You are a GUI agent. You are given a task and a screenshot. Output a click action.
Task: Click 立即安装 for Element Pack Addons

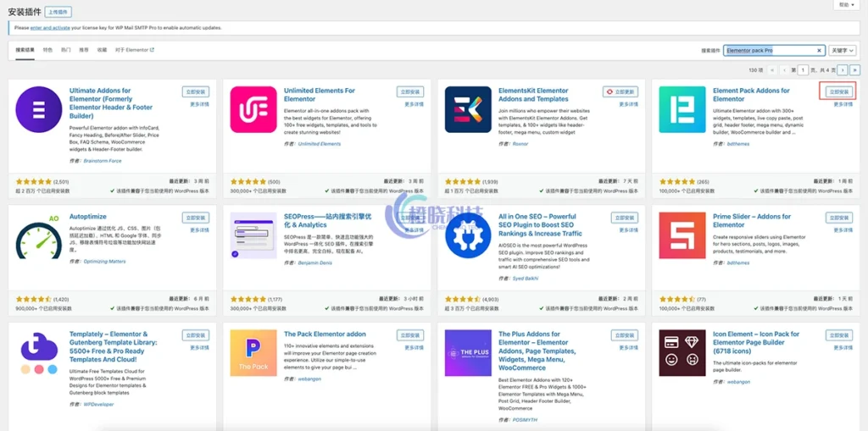(x=838, y=91)
